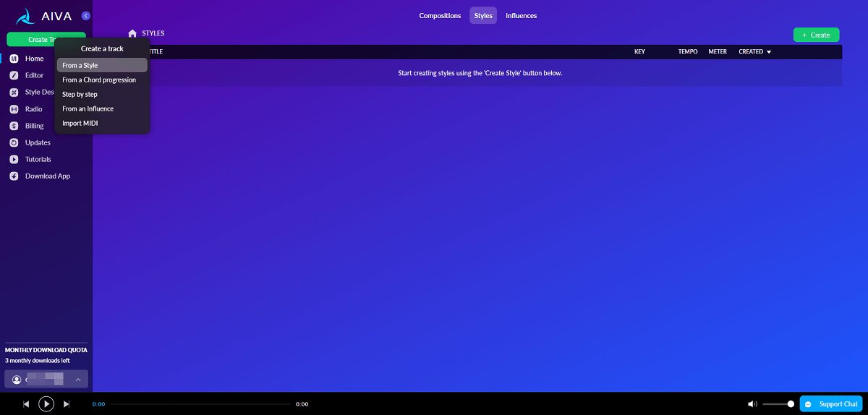Open the Updates sidebar icon

[x=14, y=142]
